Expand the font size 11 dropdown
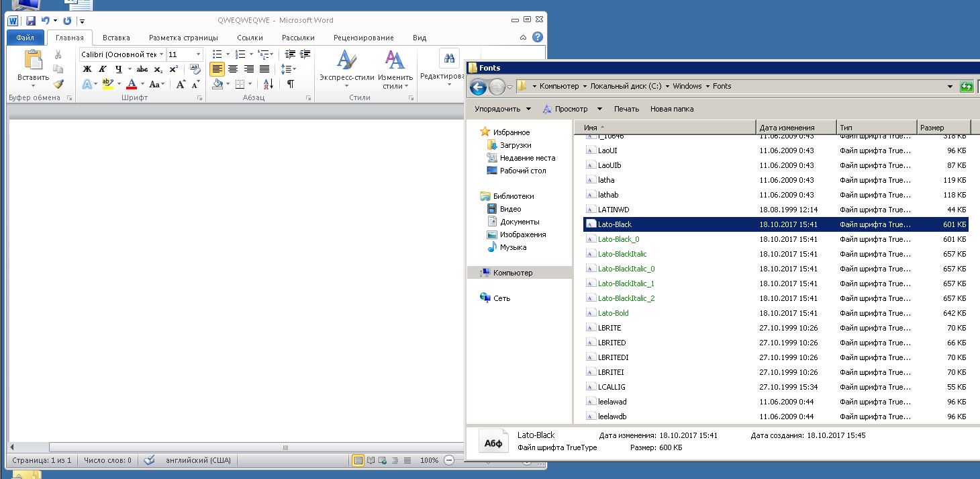Screen dimensions: 980x479 coord(198,54)
